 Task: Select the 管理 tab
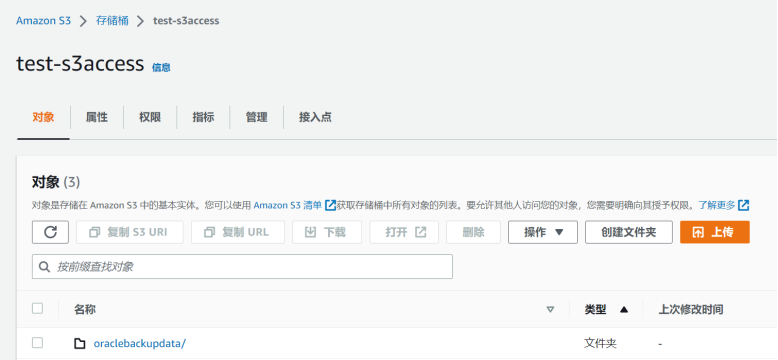pos(257,118)
